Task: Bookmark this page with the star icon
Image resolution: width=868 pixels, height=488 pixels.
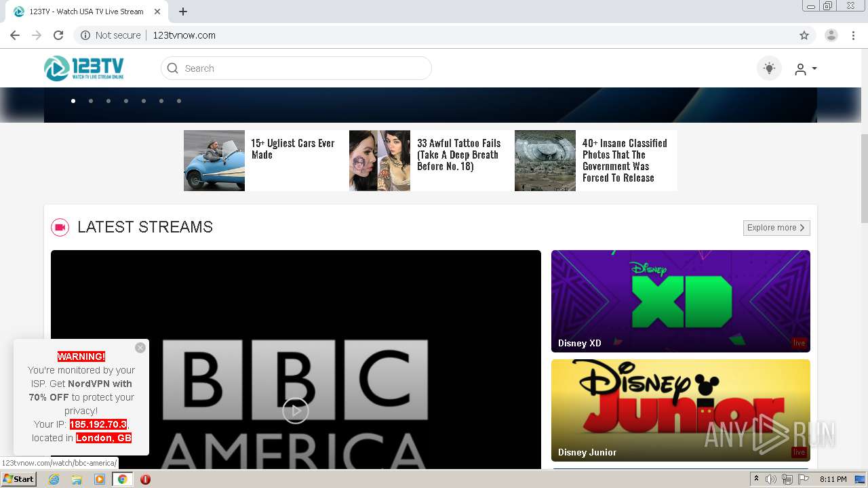Action: coord(804,35)
